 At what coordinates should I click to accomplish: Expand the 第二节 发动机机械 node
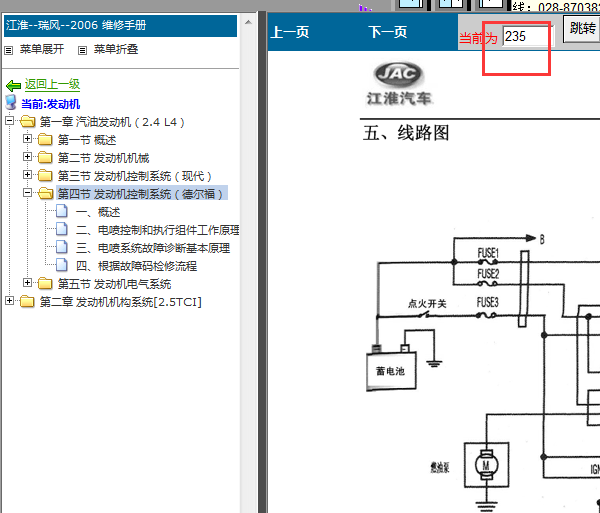point(27,156)
